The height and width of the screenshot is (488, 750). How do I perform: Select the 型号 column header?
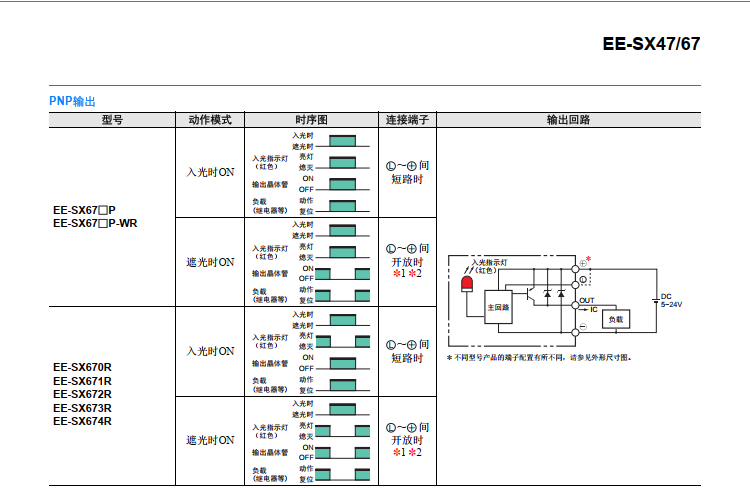(112, 120)
